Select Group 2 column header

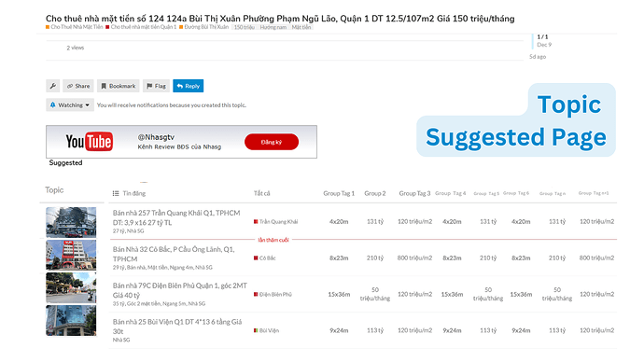pos(375,193)
